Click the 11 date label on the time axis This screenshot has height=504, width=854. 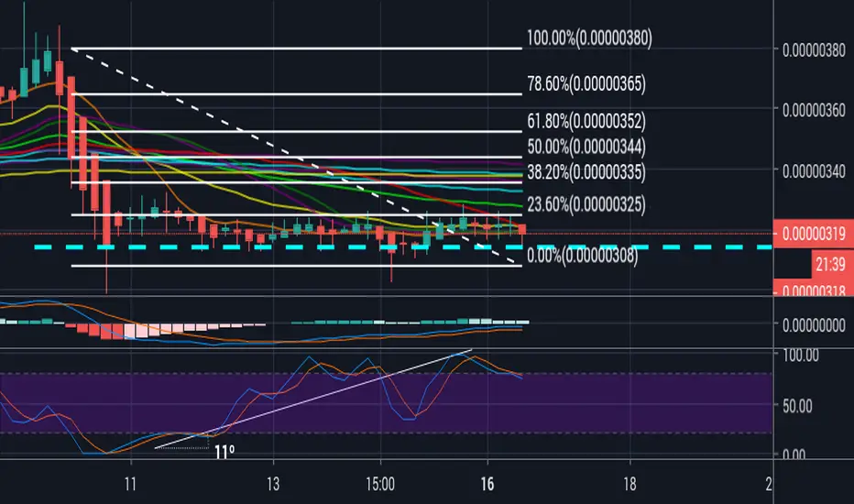[x=130, y=484]
